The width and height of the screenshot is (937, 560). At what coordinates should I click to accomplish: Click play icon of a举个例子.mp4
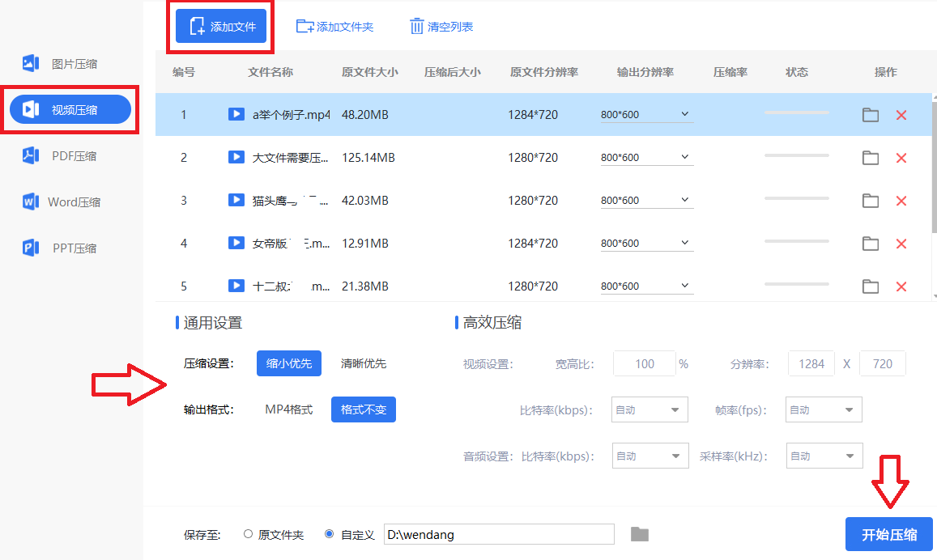236,115
